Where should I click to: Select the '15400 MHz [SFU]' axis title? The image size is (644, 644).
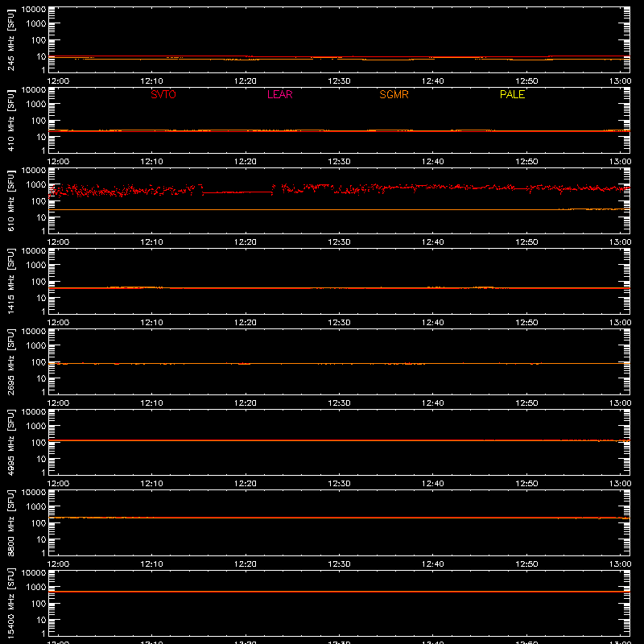tap(10, 603)
